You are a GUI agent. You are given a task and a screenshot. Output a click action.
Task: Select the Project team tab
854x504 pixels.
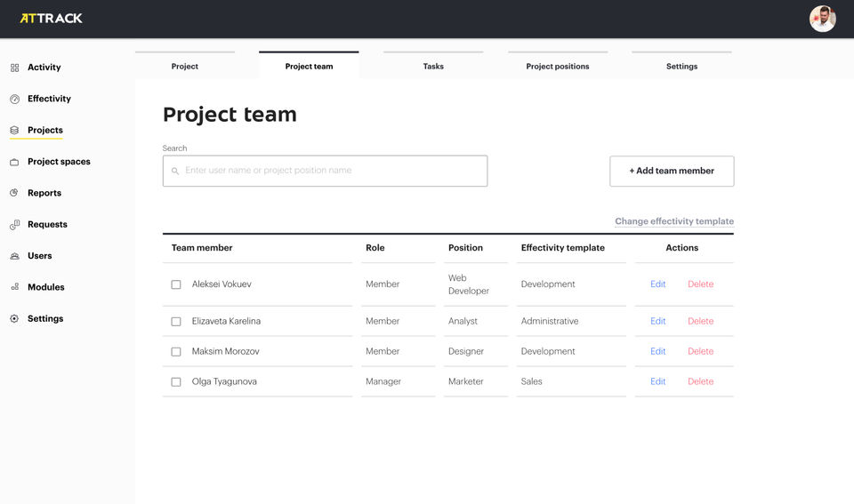coord(309,65)
